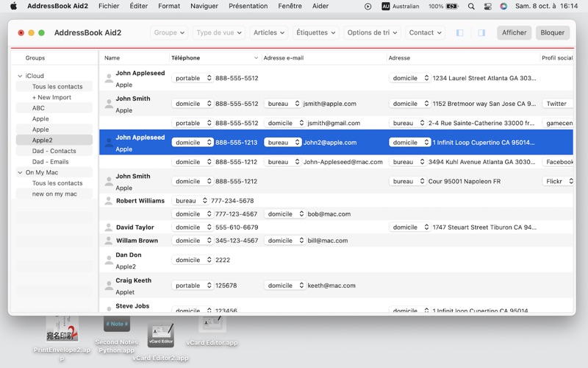Open Spotlight search in the menu bar
588x368 pixels.
pos(471,6)
